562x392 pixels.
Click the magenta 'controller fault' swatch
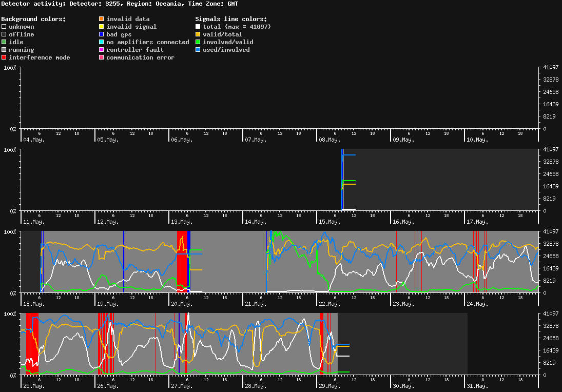(x=102, y=50)
